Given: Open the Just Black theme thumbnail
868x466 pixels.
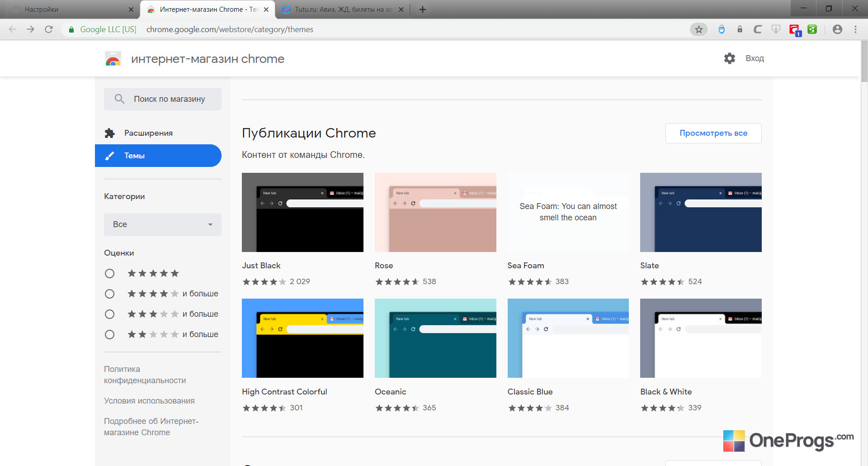Looking at the screenshot, I should (x=302, y=212).
